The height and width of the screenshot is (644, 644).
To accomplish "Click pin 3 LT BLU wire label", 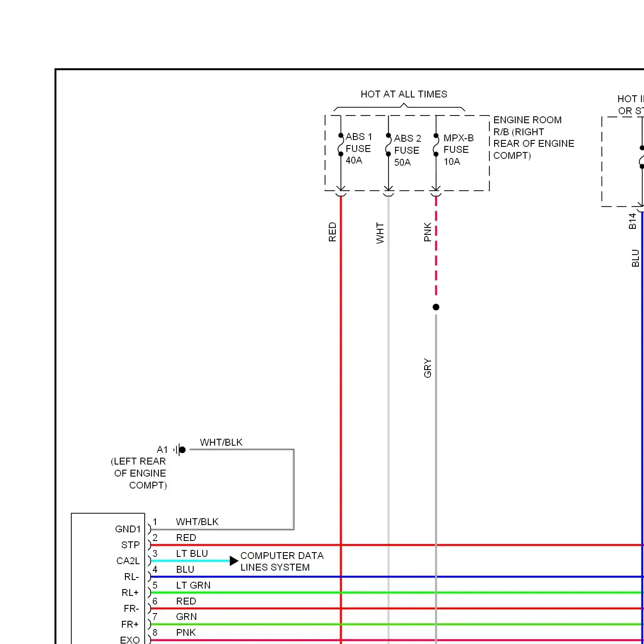I will 192,554.
